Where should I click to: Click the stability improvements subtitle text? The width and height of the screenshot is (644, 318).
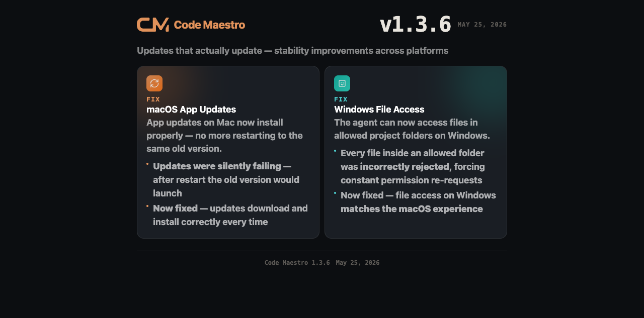pyautogui.click(x=292, y=51)
